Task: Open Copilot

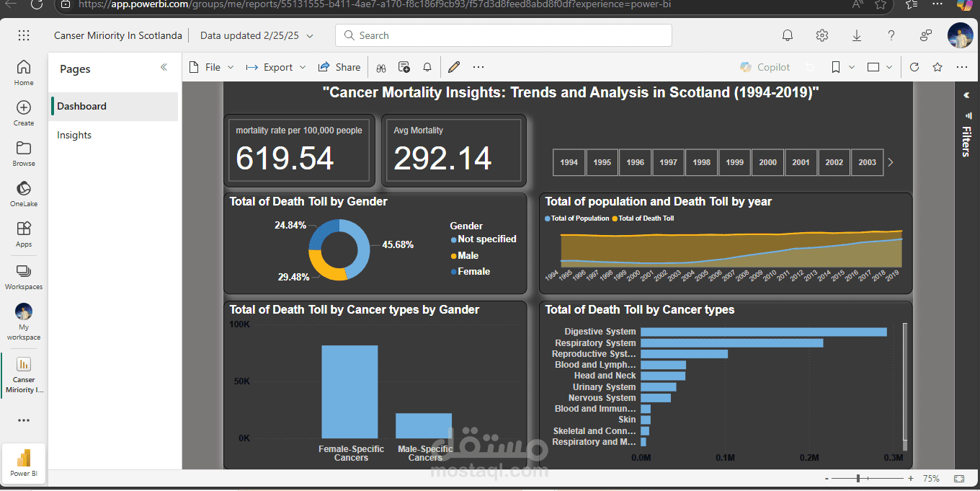Action: (765, 66)
